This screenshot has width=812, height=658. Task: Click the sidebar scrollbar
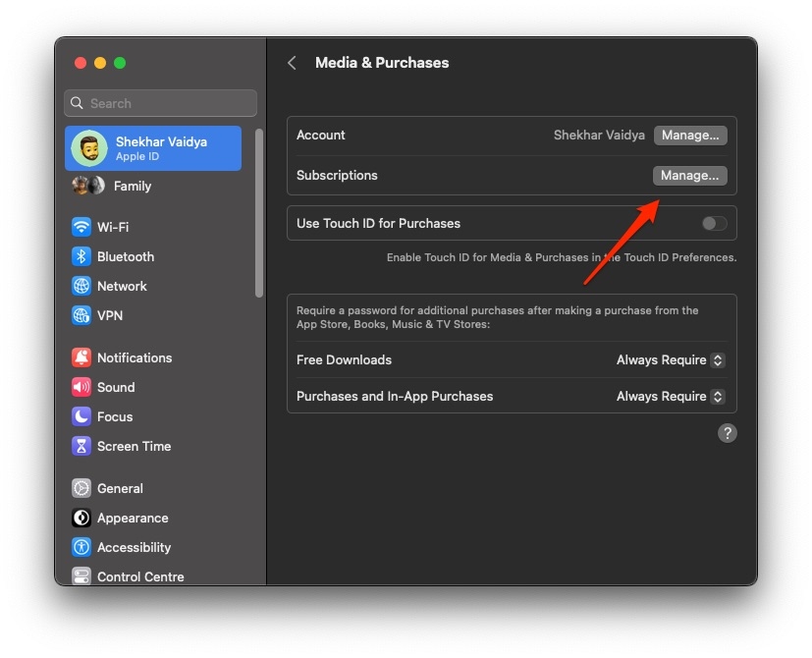[x=259, y=213]
